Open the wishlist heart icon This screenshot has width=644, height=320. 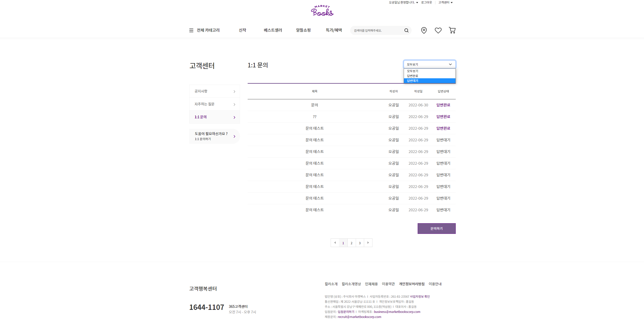click(x=438, y=30)
